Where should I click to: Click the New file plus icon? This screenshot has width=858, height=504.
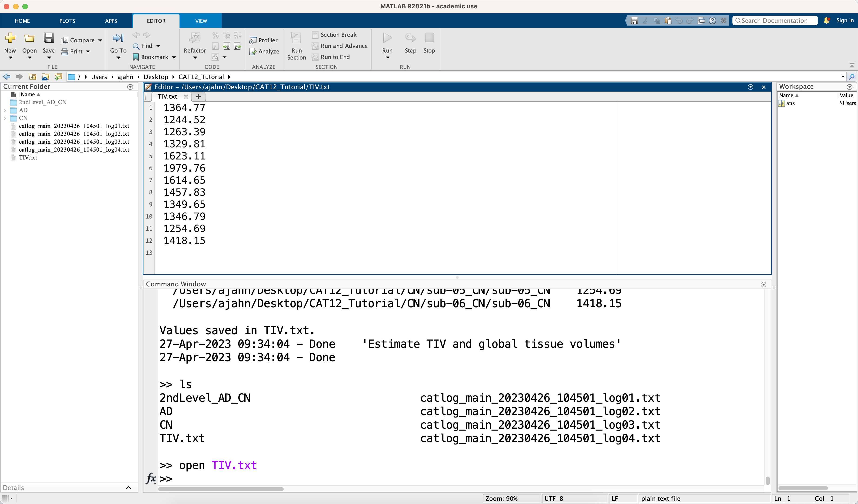click(x=10, y=38)
